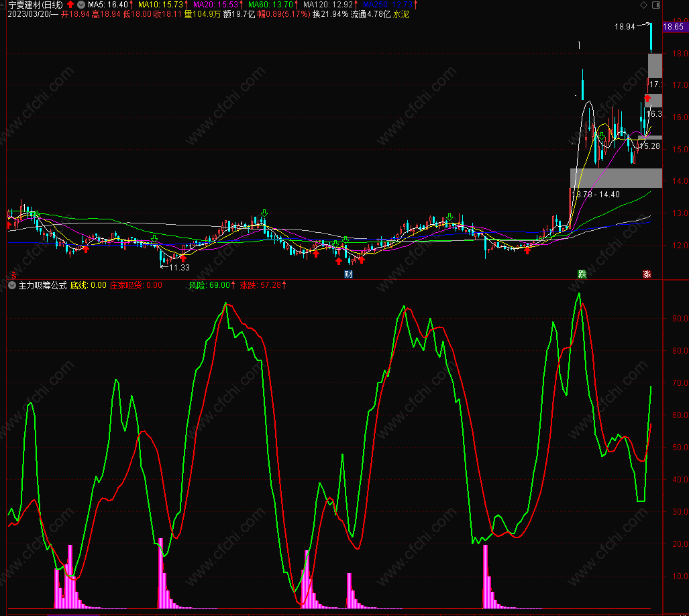Click the green down-arrow signal above 11.33
689x616 pixels.
point(155,239)
